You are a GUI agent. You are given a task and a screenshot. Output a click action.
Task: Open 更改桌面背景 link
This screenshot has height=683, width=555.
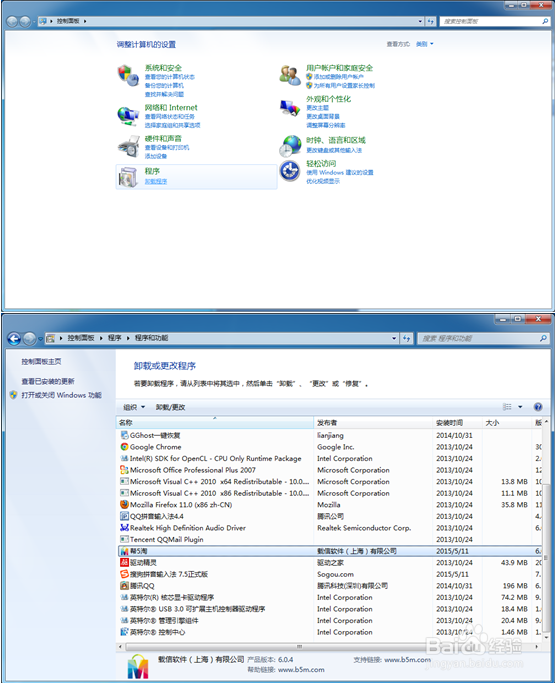(x=323, y=116)
